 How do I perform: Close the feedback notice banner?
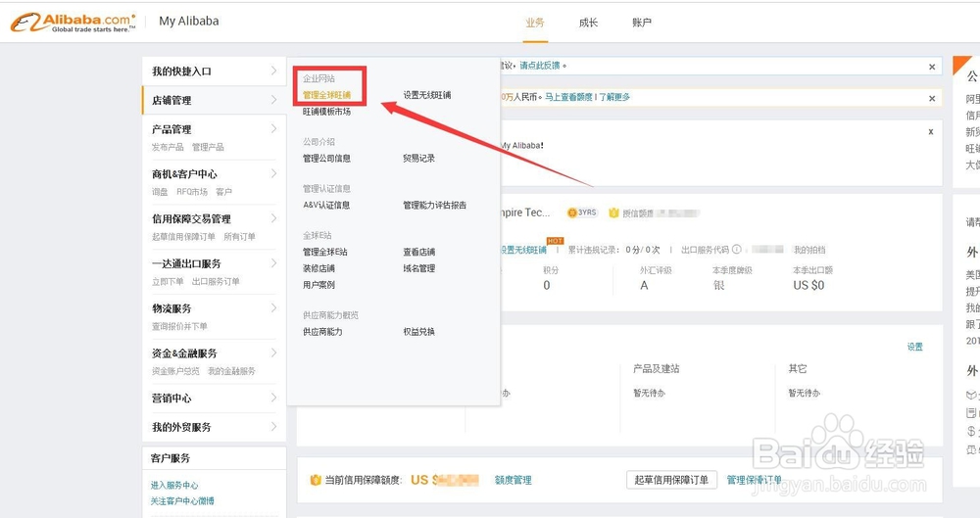click(932, 67)
